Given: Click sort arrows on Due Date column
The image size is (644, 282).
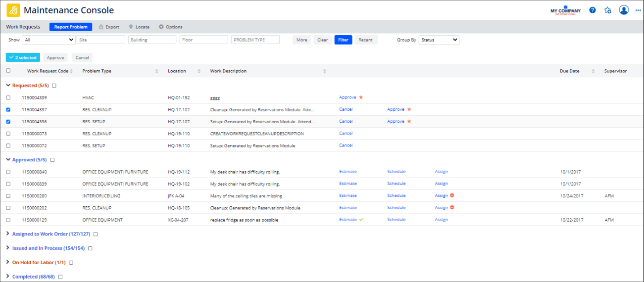Looking at the screenshot, I should click(593, 71).
